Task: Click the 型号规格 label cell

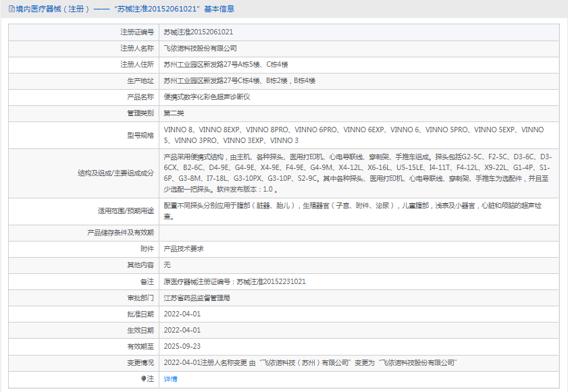Action: coord(84,136)
